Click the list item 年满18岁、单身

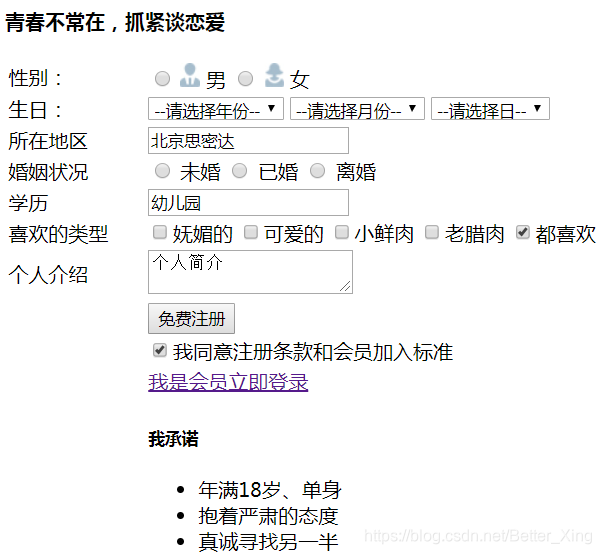point(270,490)
